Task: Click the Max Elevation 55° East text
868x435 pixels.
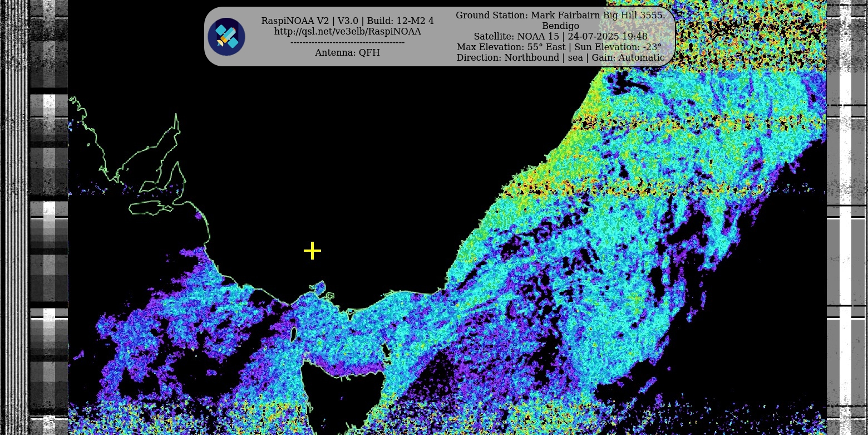Action: [559, 47]
